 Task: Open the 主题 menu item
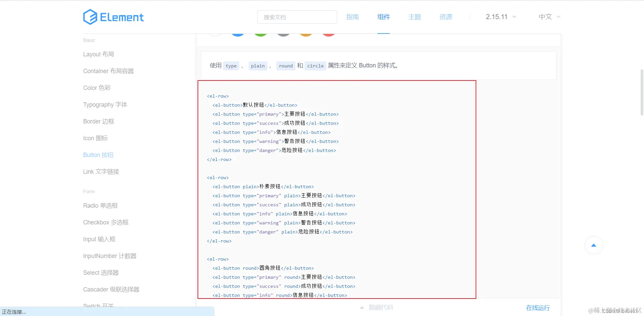point(414,16)
